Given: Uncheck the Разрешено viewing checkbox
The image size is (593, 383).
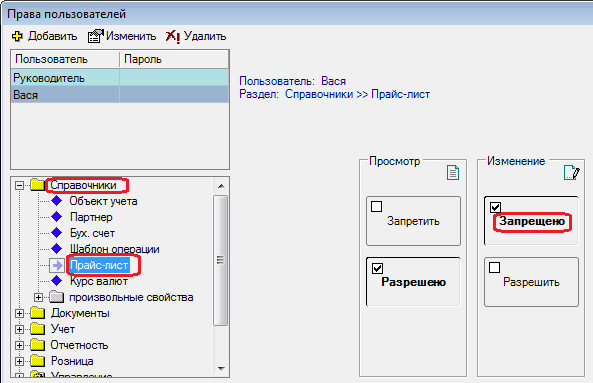Looking at the screenshot, I should [377, 268].
